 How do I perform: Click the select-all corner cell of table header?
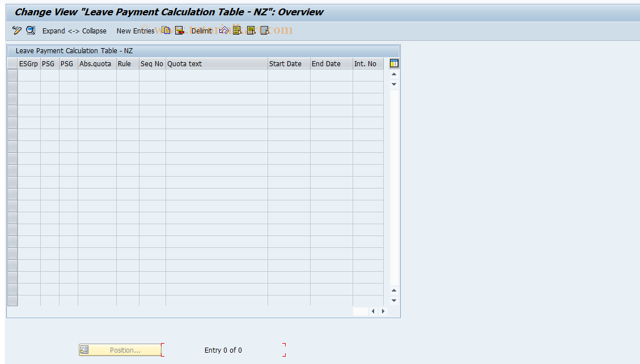[x=12, y=63]
